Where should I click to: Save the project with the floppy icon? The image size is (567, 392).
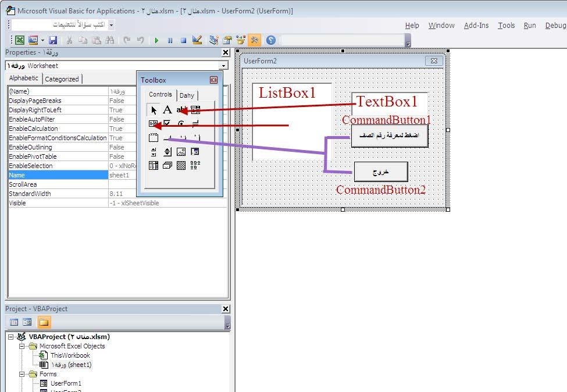point(53,40)
